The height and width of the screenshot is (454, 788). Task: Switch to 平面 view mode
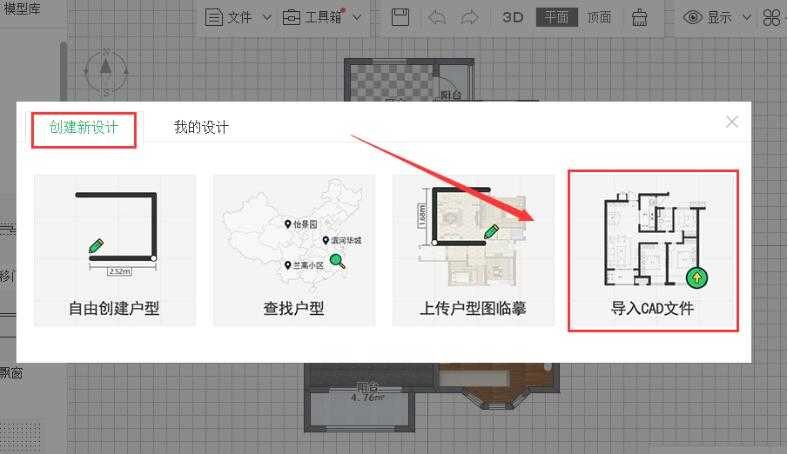pos(557,17)
